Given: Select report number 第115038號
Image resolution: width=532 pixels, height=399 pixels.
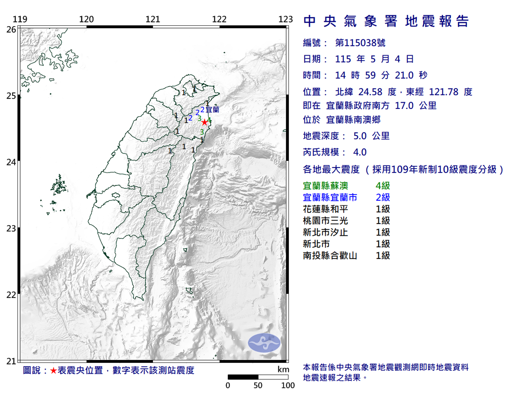Looking at the screenshot, I should click(x=360, y=43).
